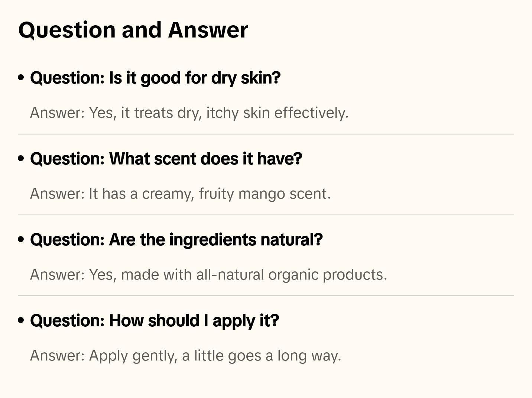Click the divider line below the dry skin answer

point(266,134)
